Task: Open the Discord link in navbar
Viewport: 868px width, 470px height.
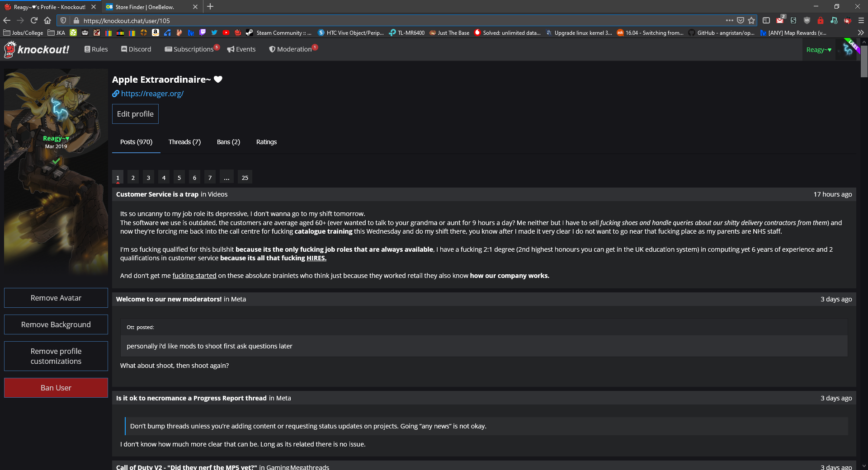Action: click(136, 49)
